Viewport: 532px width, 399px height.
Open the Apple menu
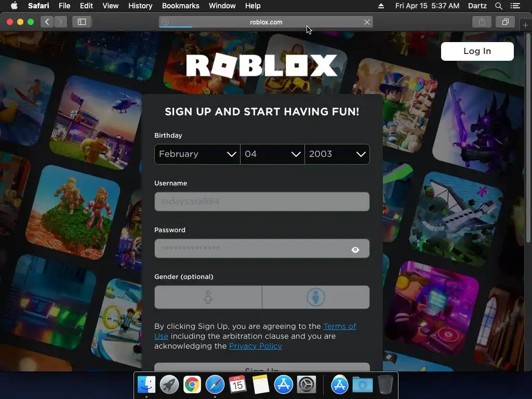click(14, 6)
